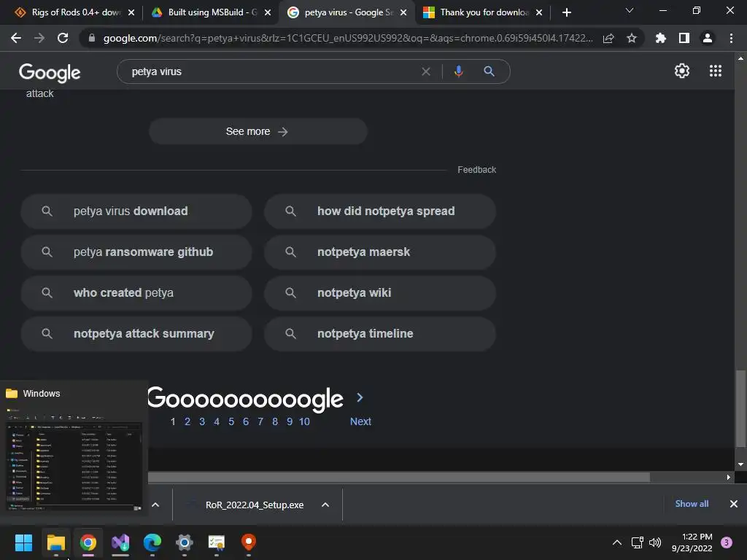Start voice search with the microphone

[458, 71]
